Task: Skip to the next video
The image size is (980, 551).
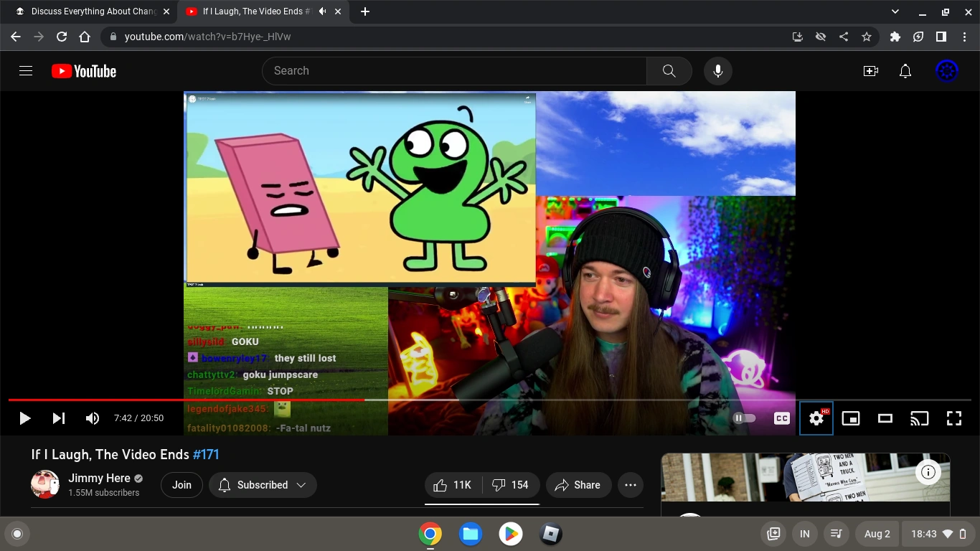Action: point(59,418)
